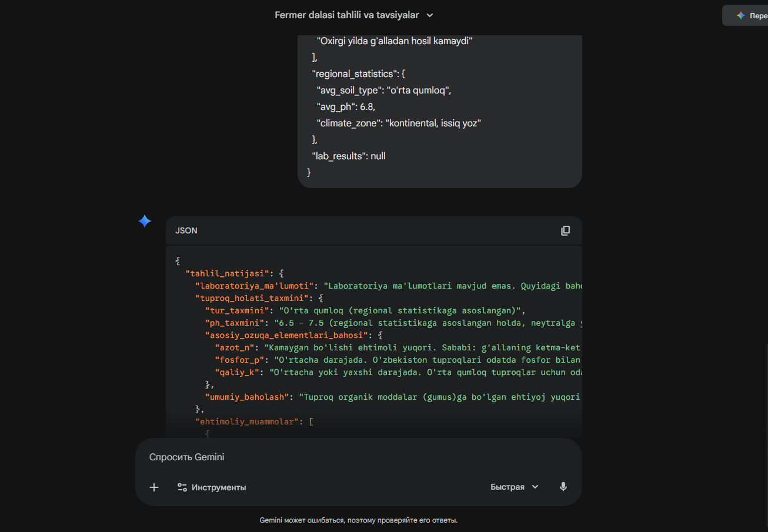
Task: Click the 'lab_results': null line
Action: pos(348,156)
